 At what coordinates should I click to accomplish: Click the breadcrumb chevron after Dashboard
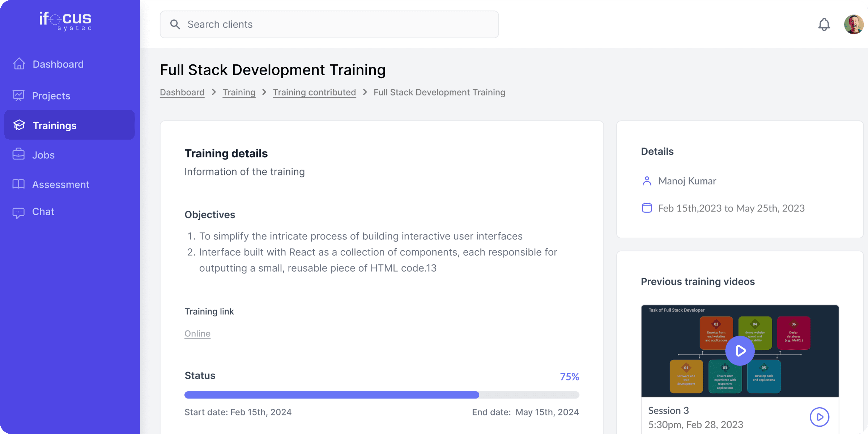tap(214, 92)
